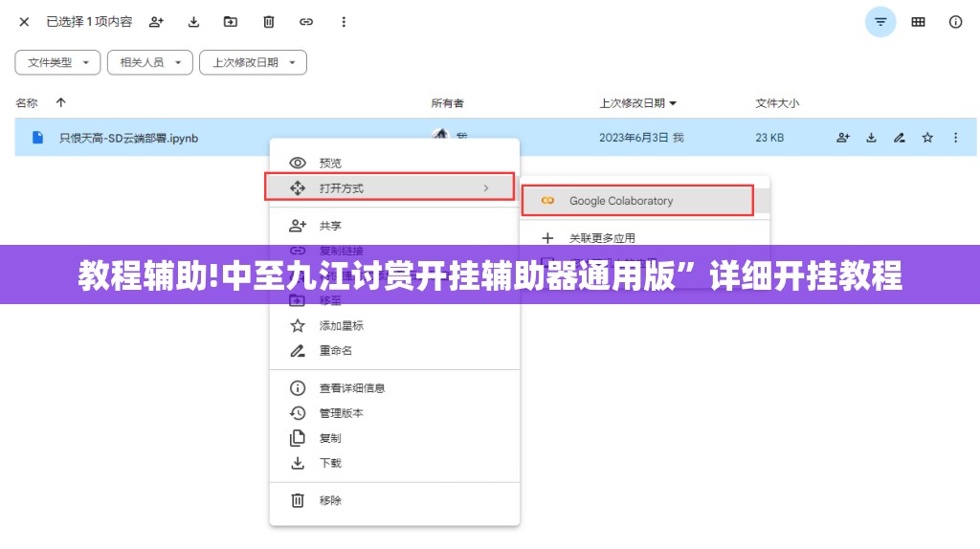980x549 pixels.
Task: Switch to grid layout view
Action: [x=918, y=22]
